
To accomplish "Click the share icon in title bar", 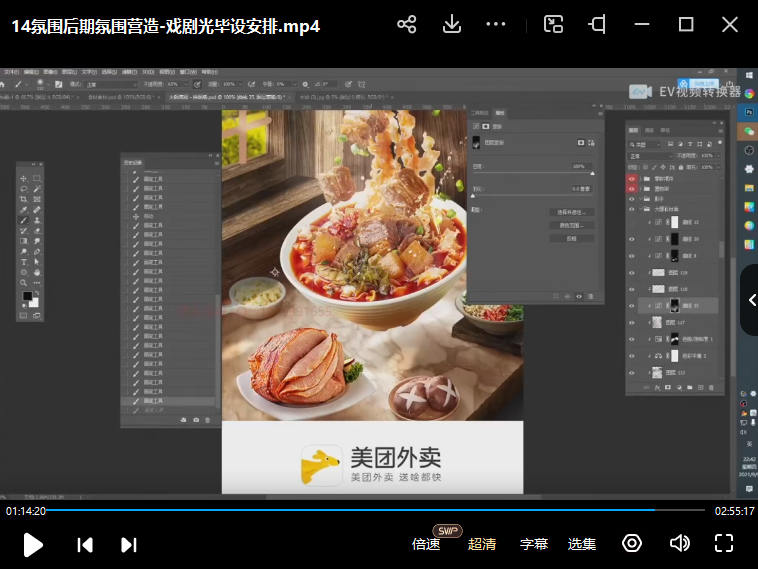I will [x=406, y=25].
